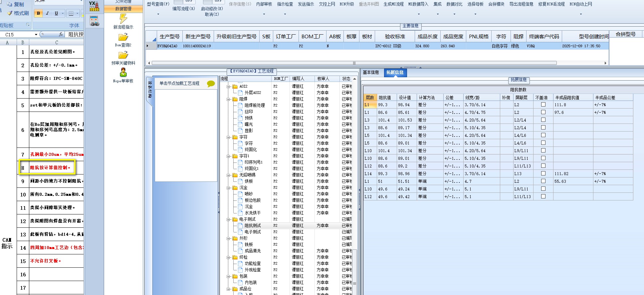644x295 pixels.
Task: Open the 型号查询(F) dropdown arrow
Action: 158,14
